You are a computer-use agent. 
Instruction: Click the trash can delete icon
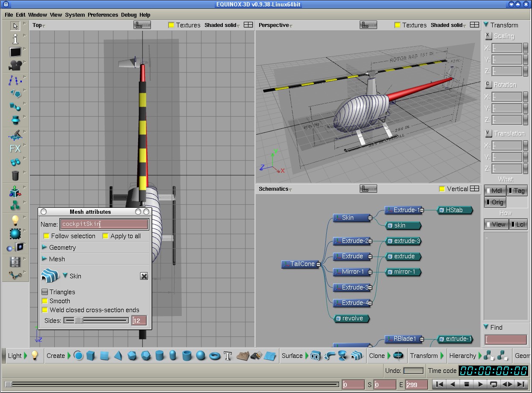(x=15, y=175)
